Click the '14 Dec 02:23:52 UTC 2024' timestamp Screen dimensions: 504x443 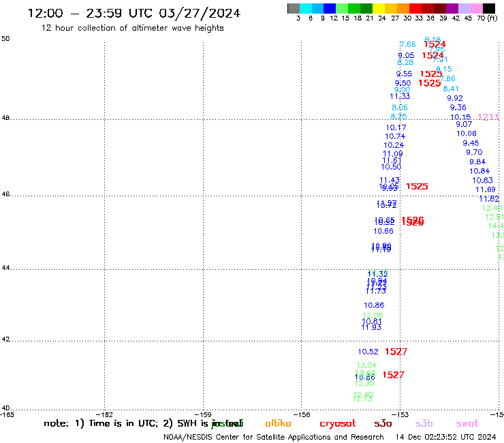coord(445,437)
